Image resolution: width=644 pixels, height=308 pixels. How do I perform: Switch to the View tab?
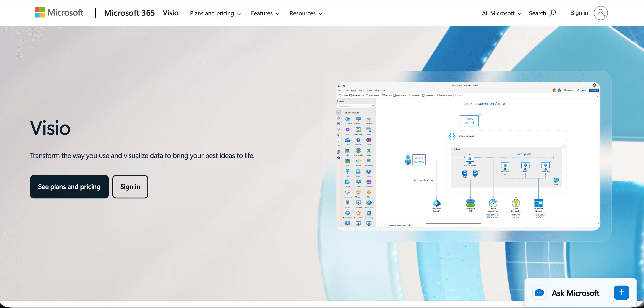pos(377,90)
